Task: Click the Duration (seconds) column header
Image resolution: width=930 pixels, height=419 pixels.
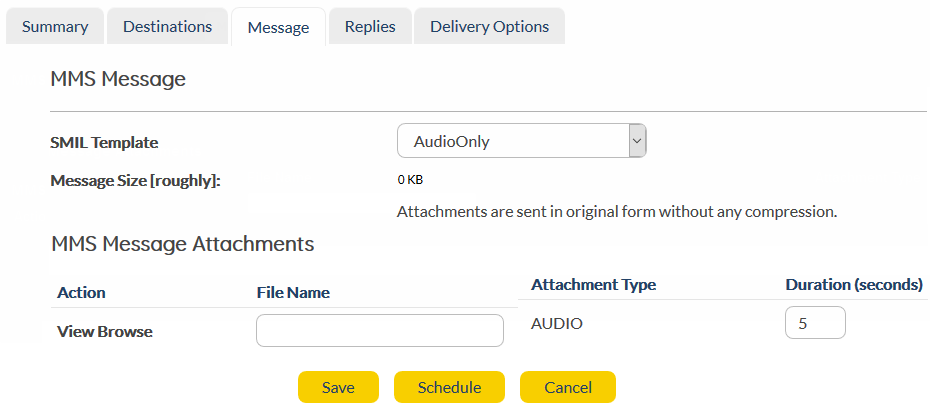Action: click(853, 285)
